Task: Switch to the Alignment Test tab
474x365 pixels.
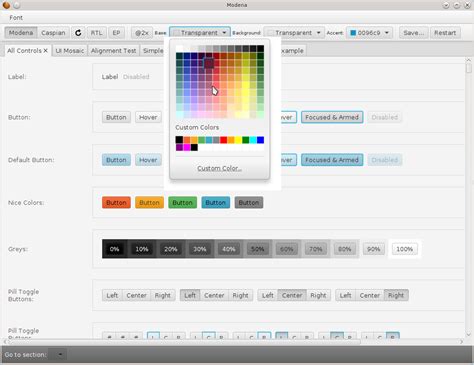Action: click(113, 51)
